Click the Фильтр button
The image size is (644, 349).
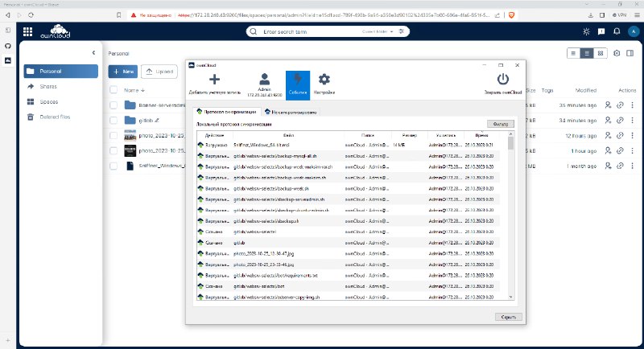(x=500, y=124)
